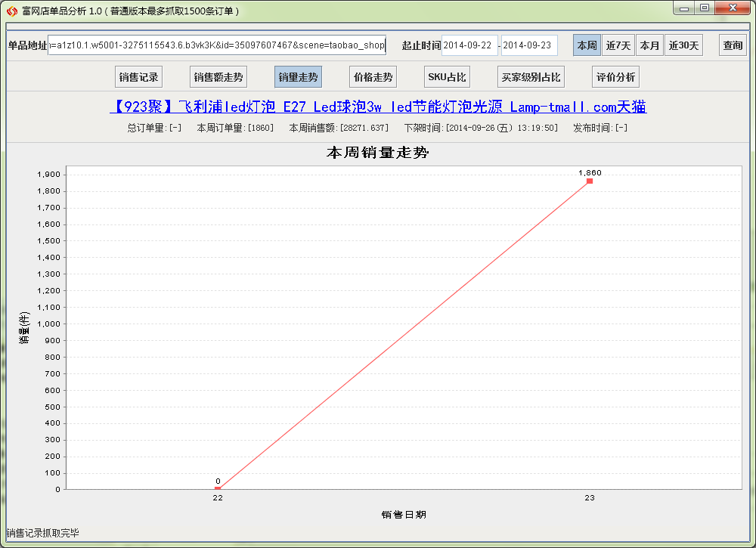The height and width of the screenshot is (548, 756).
Task: Choose the 本月 range button
Action: [649, 45]
